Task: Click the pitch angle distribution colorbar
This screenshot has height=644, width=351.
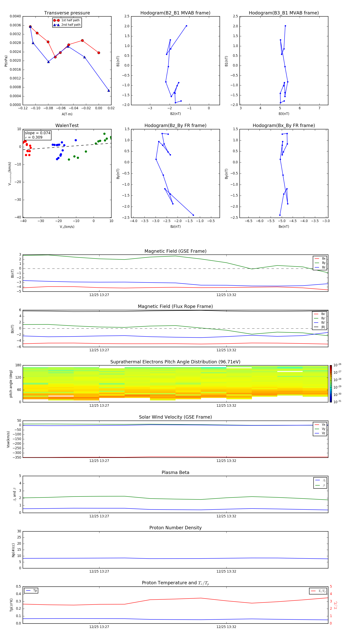Action: coord(331,384)
